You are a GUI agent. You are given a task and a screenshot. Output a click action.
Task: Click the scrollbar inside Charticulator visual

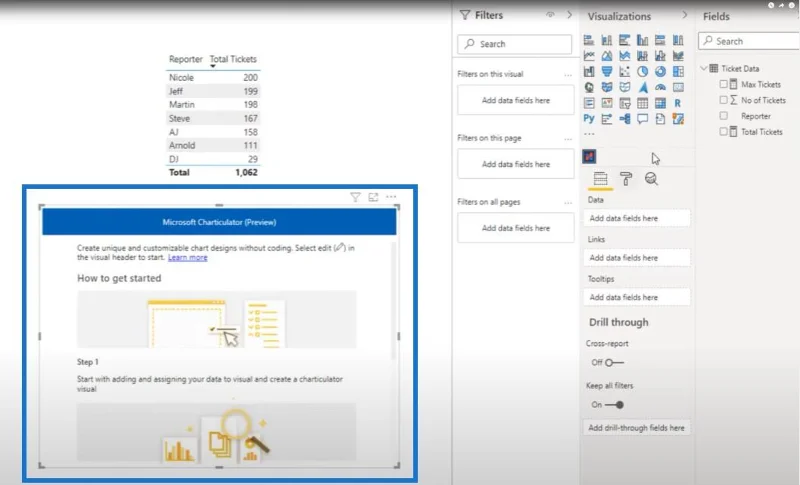click(x=393, y=301)
